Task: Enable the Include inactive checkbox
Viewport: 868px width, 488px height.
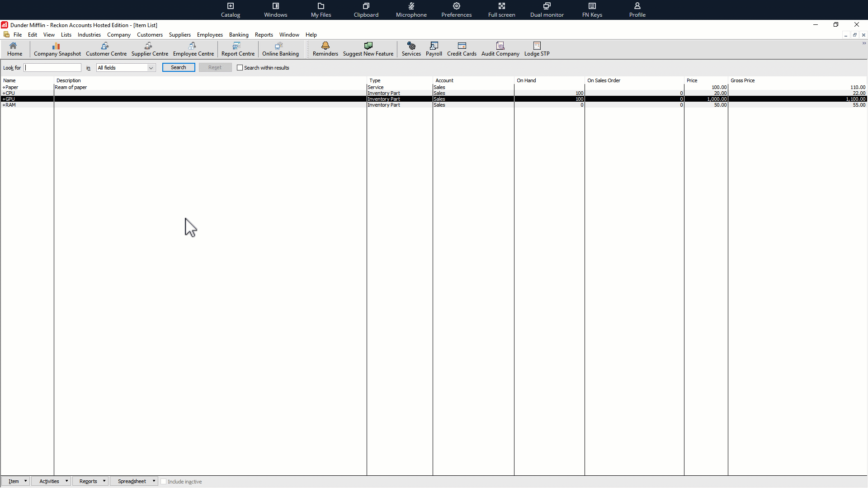Action: pyautogui.click(x=164, y=482)
